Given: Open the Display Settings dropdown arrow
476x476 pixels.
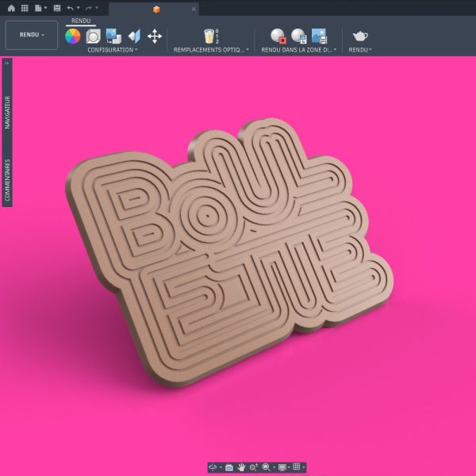Looking at the screenshot, I should click(x=289, y=467).
